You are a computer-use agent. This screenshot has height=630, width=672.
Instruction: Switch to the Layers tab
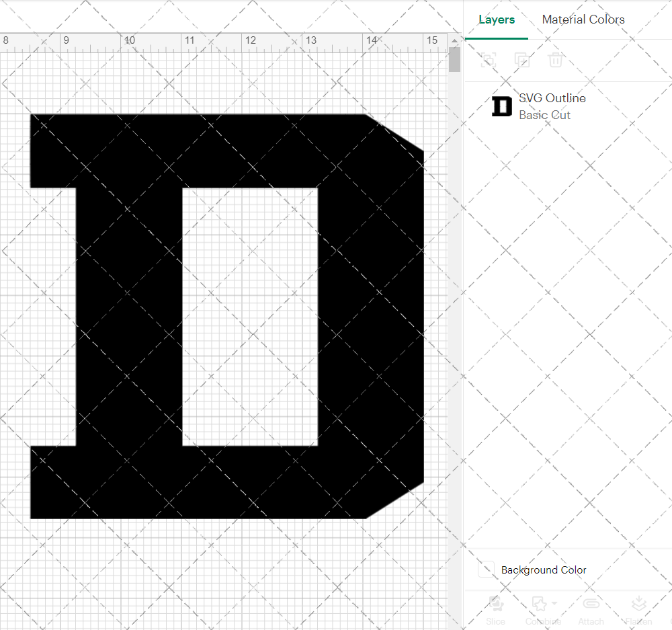497,19
